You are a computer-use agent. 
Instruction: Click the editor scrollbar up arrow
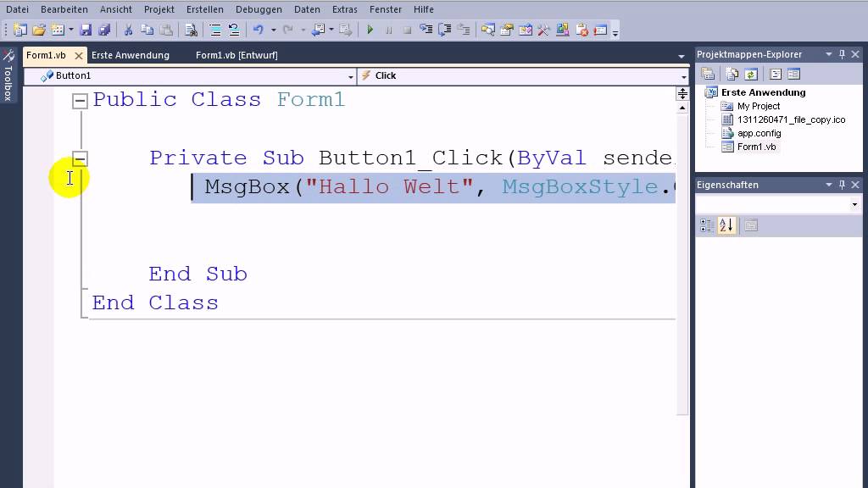682,108
